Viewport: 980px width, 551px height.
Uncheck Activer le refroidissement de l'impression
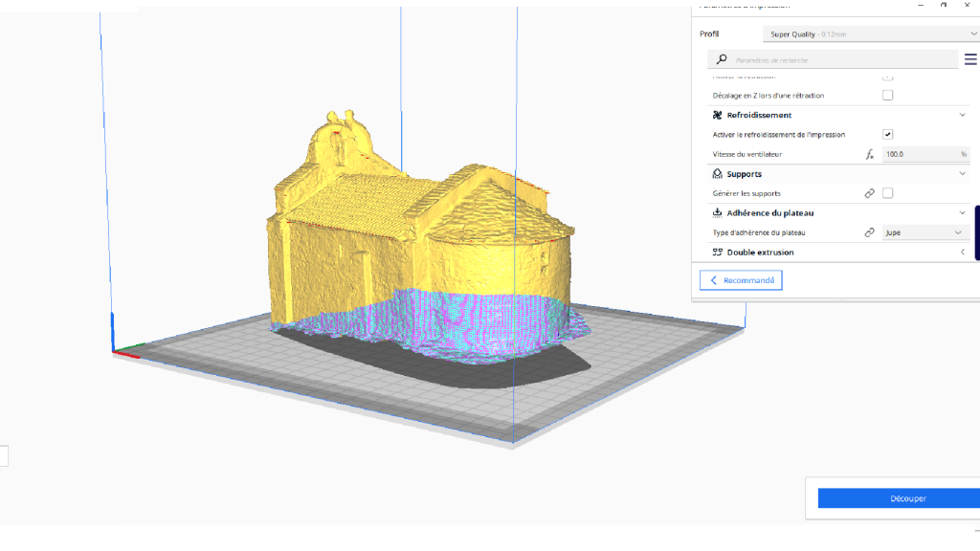tap(887, 135)
